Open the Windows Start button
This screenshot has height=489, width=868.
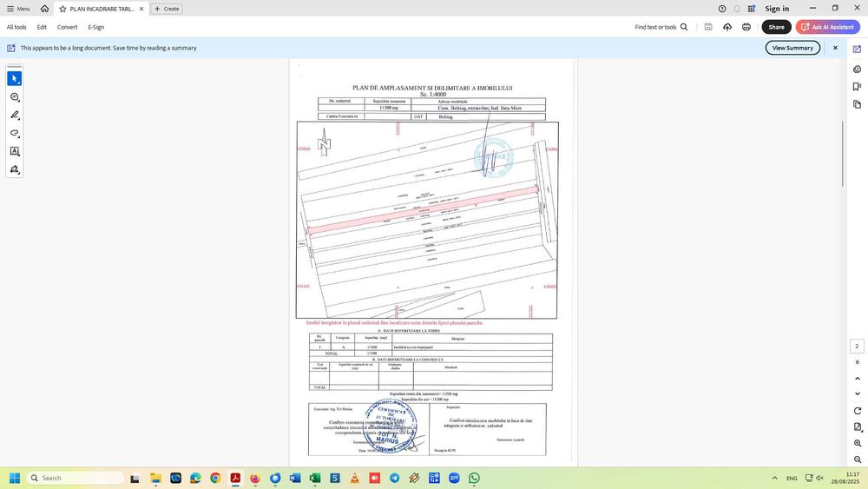[x=15, y=478]
